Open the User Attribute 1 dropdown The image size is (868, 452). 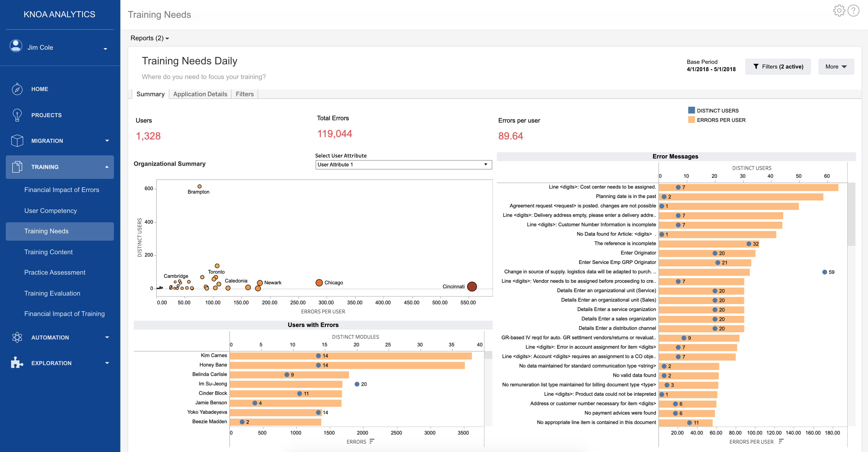click(403, 165)
